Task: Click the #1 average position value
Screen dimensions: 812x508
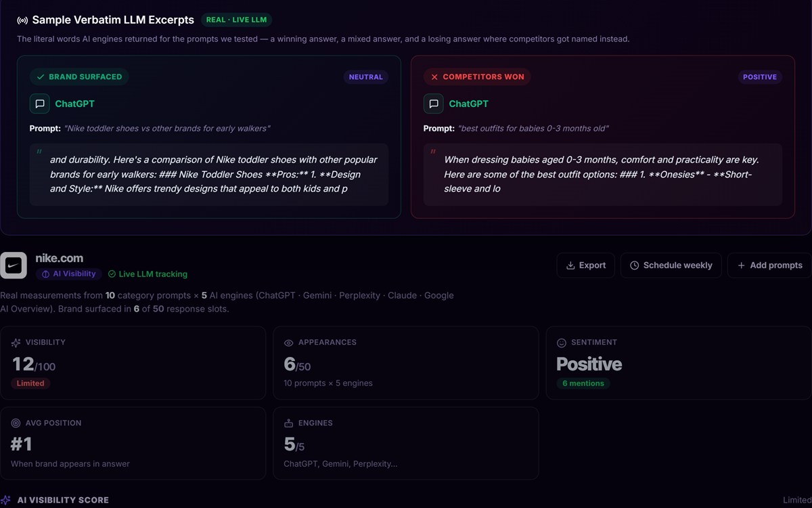Action: coord(22,444)
